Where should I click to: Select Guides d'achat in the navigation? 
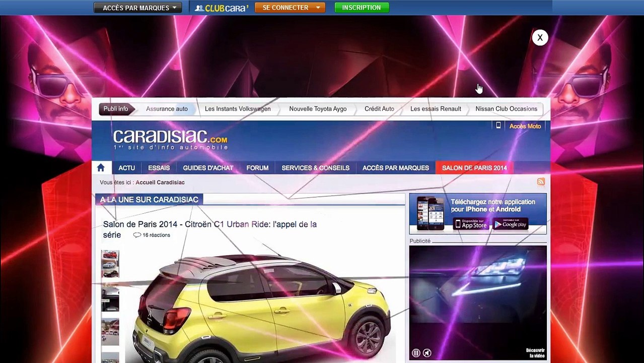(x=208, y=168)
